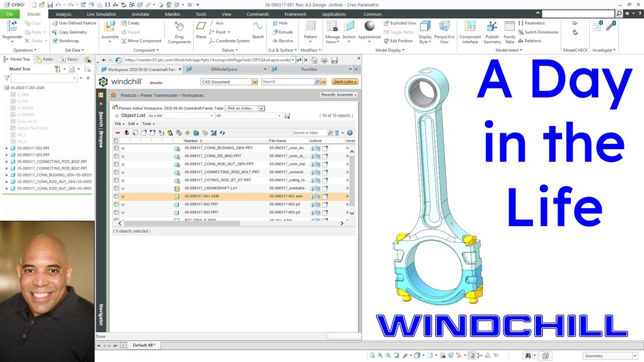
Task: Click the Pattern tool icon
Action: (310, 27)
